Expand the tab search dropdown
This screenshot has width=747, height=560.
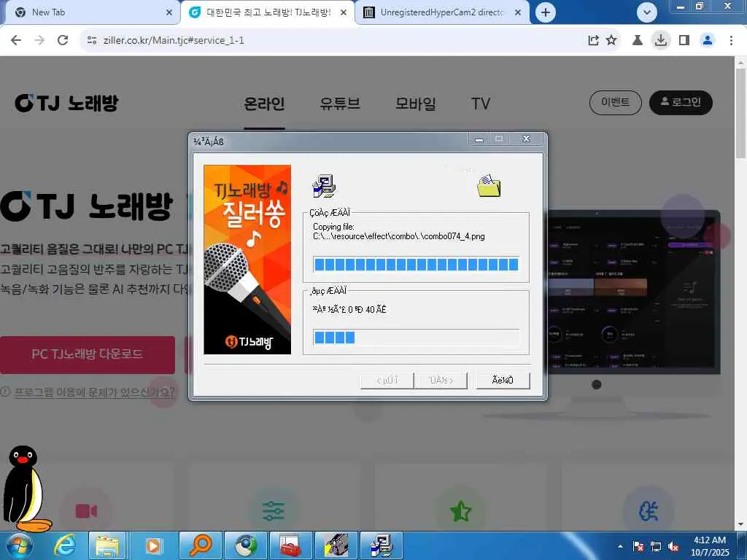[647, 12]
